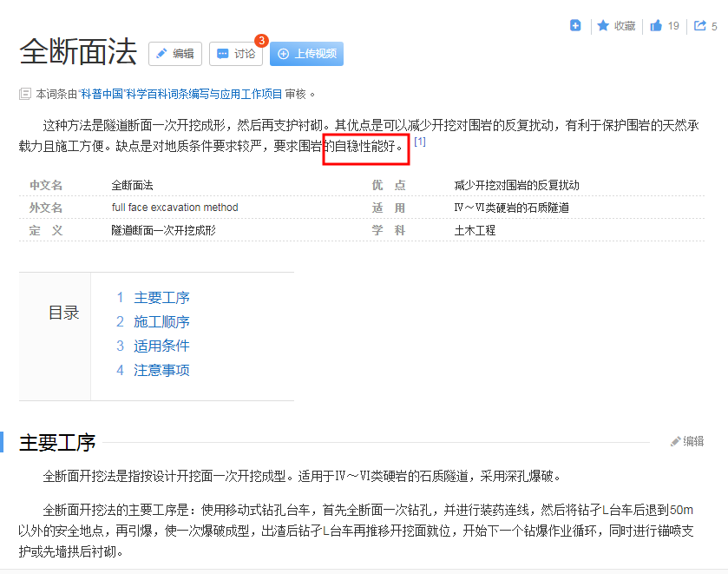Click the highlighted text 自稳性能好
The image size is (728, 574).
tap(365, 147)
